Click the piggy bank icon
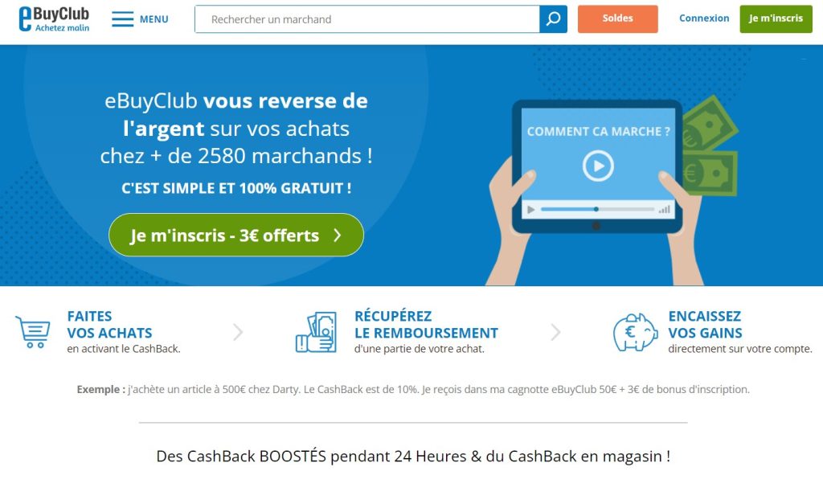Image resolution: width=823 pixels, height=504 pixels. [635, 332]
